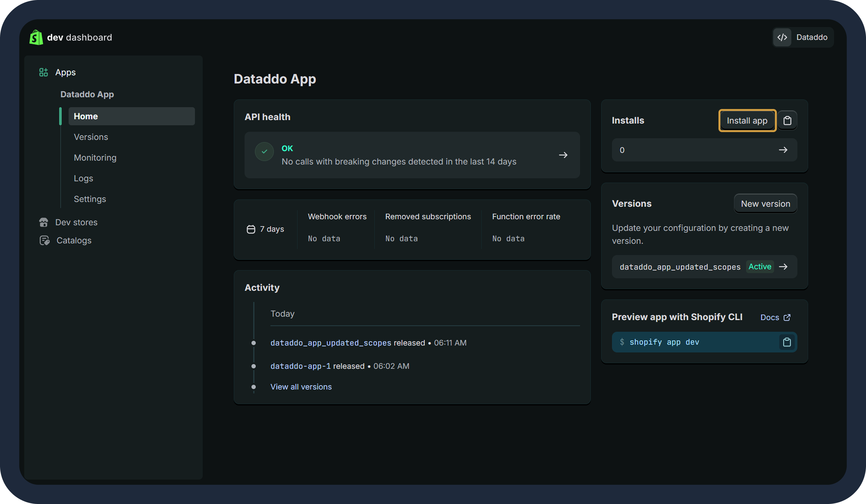Switch to the Versions section
The width and height of the screenshot is (866, 504).
coord(91,137)
